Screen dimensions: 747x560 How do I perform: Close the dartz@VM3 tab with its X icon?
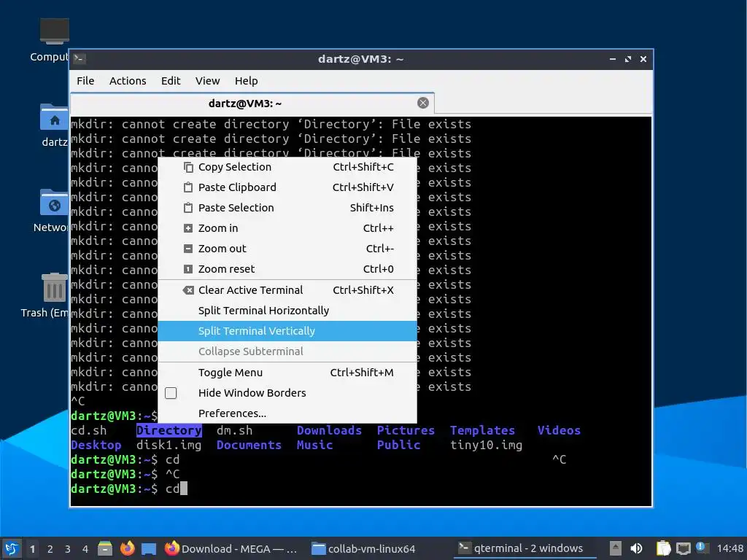click(x=422, y=103)
